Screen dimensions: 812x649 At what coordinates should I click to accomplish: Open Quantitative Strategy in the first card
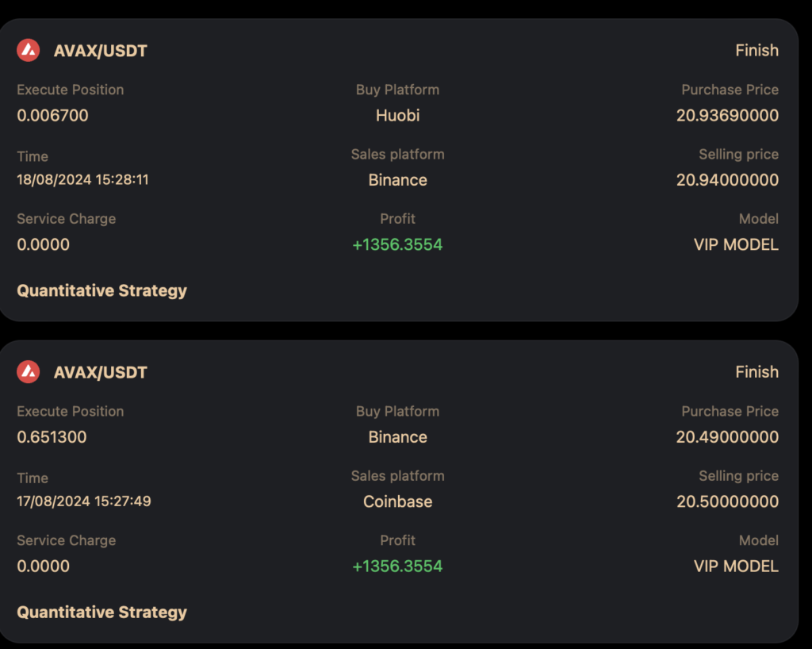pyautogui.click(x=102, y=290)
